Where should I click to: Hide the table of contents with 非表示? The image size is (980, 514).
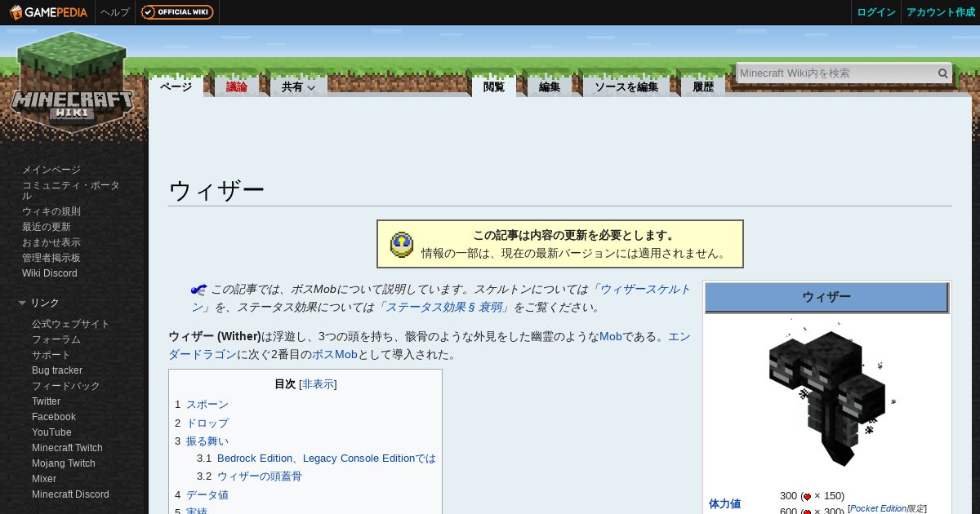pyautogui.click(x=318, y=384)
